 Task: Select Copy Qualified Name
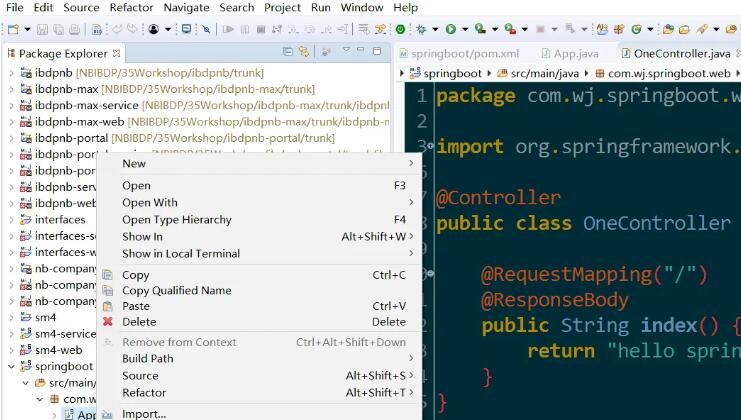[x=259, y=291]
